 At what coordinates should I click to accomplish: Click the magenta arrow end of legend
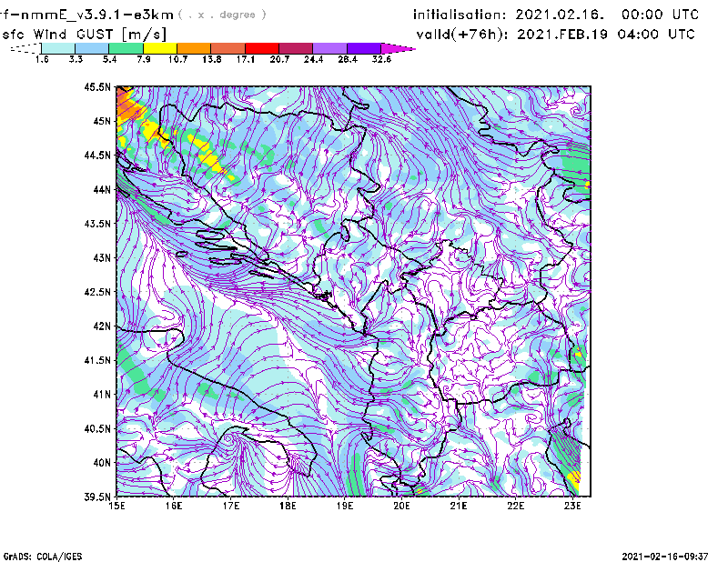tap(398, 48)
